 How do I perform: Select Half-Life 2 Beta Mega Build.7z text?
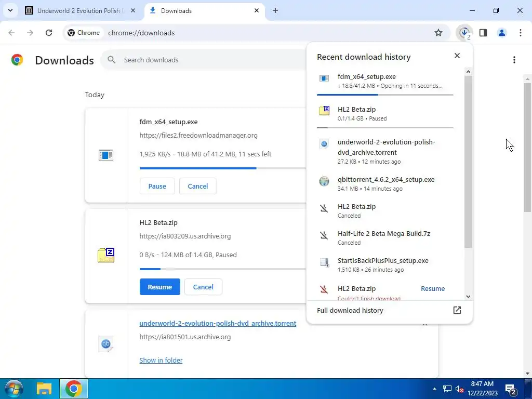(384, 233)
